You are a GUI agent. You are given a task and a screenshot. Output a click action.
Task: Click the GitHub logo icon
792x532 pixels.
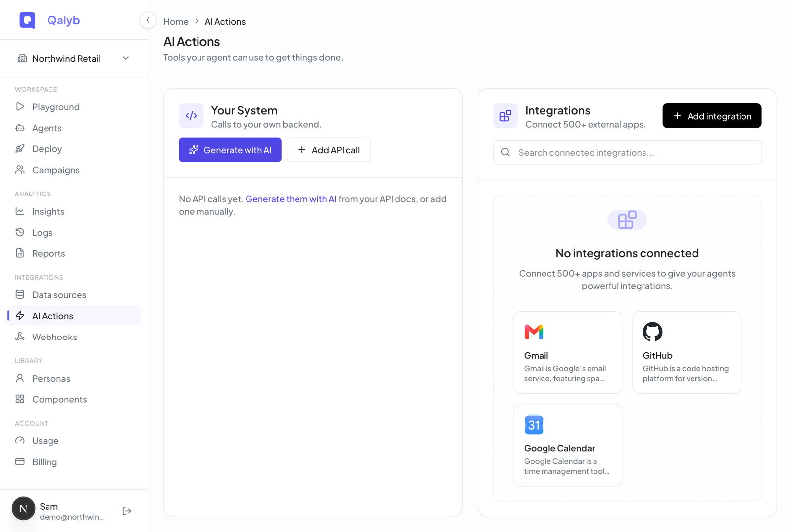(652, 332)
